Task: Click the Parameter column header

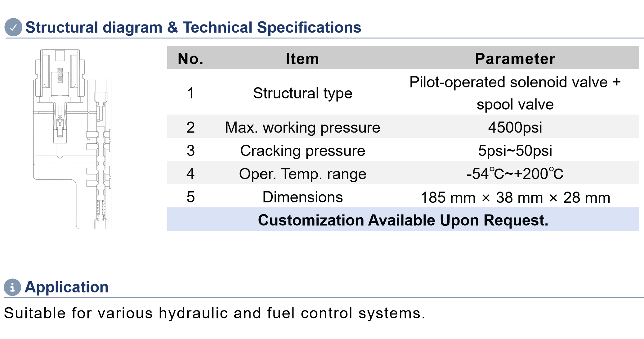Action: pos(515,59)
